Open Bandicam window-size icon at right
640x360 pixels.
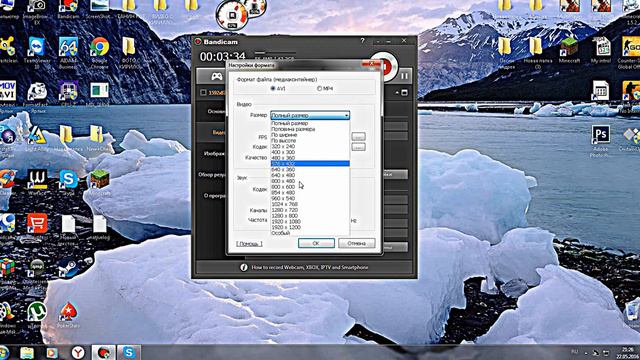[x=404, y=93]
